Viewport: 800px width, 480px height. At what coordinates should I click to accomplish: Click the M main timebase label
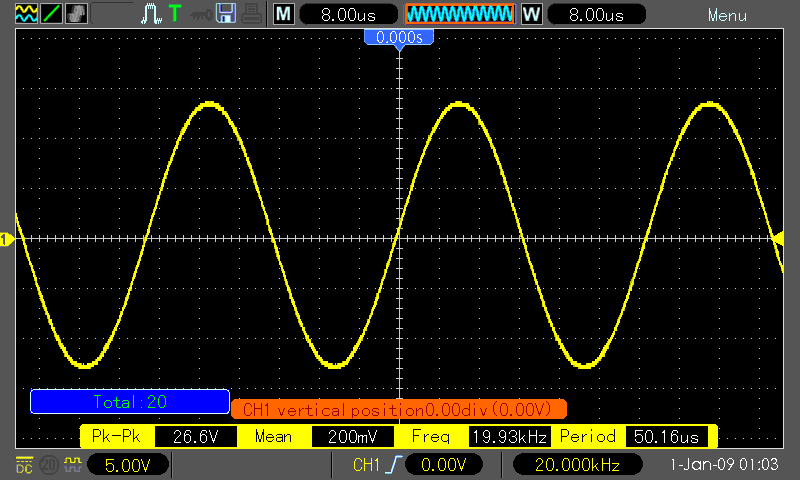coord(284,14)
